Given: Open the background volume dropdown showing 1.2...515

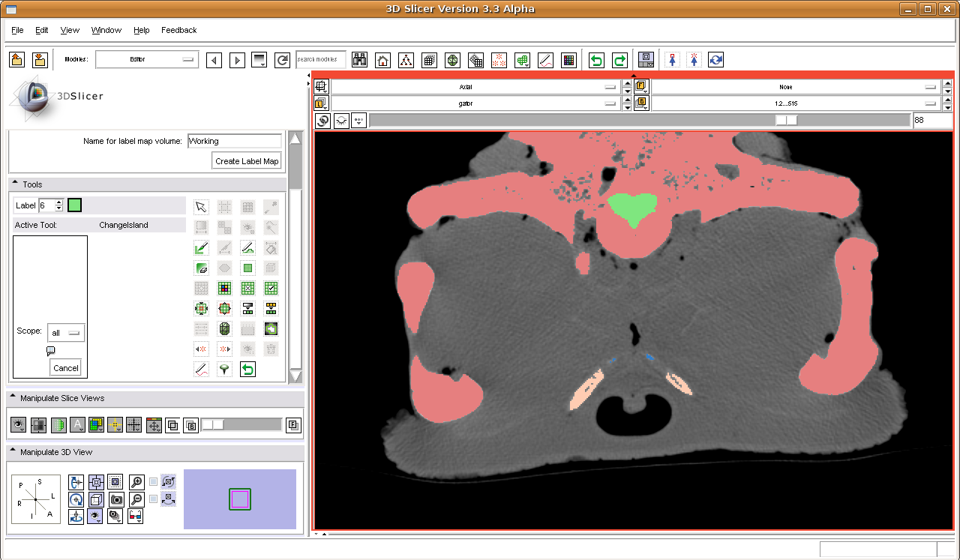Looking at the screenshot, I should [795, 103].
